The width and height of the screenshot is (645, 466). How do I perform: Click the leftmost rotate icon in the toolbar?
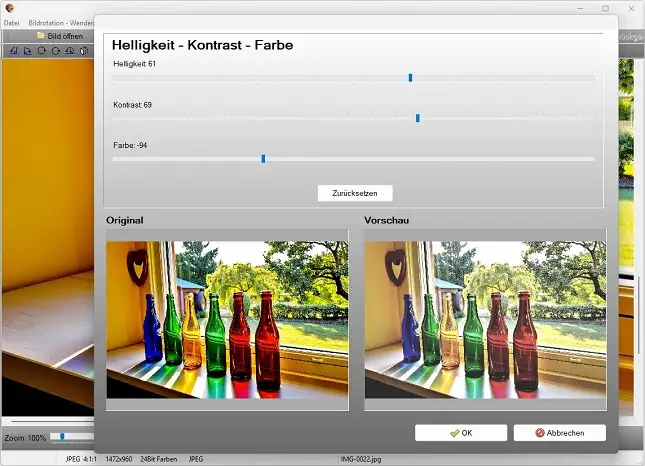[13, 50]
